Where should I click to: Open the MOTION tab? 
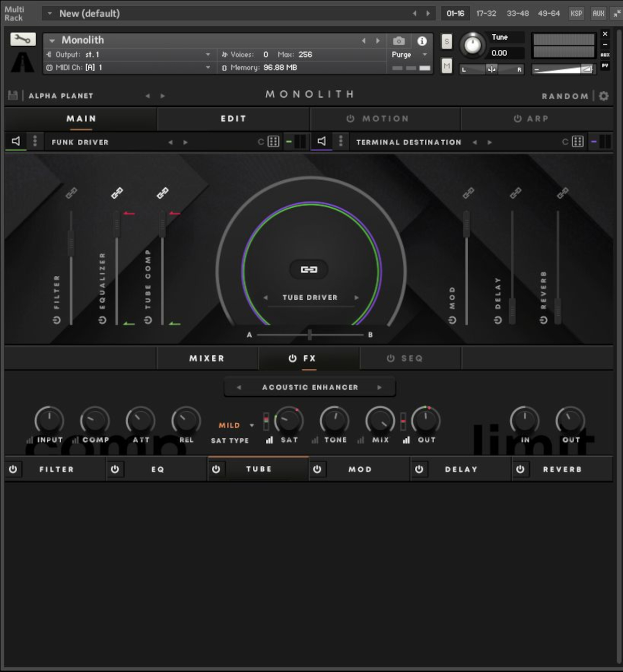tap(385, 119)
